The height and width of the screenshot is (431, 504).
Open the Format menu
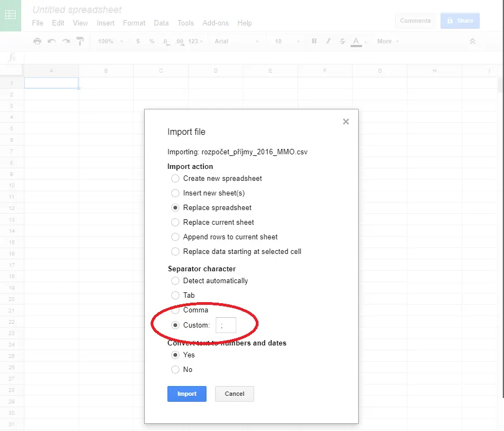pyautogui.click(x=134, y=23)
